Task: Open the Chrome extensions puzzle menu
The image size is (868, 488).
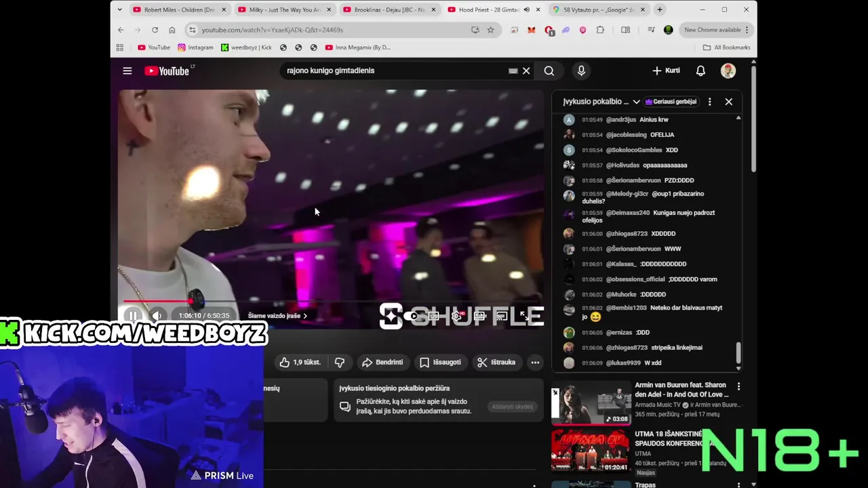Action: pyautogui.click(x=600, y=30)
